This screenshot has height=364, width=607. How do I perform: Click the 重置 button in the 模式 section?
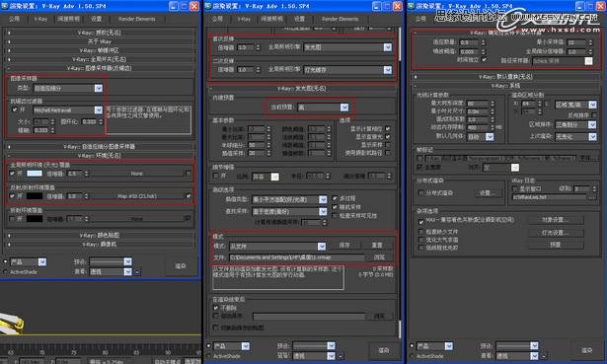point(377,246)
